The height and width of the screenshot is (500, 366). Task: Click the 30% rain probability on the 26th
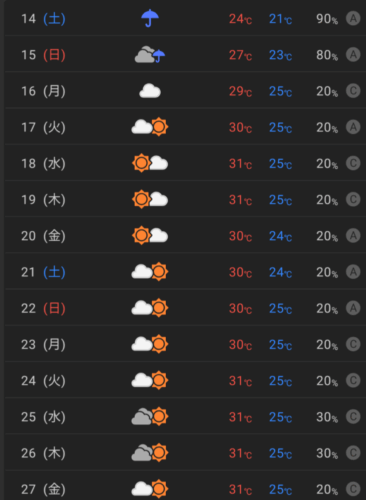(327, 453)
